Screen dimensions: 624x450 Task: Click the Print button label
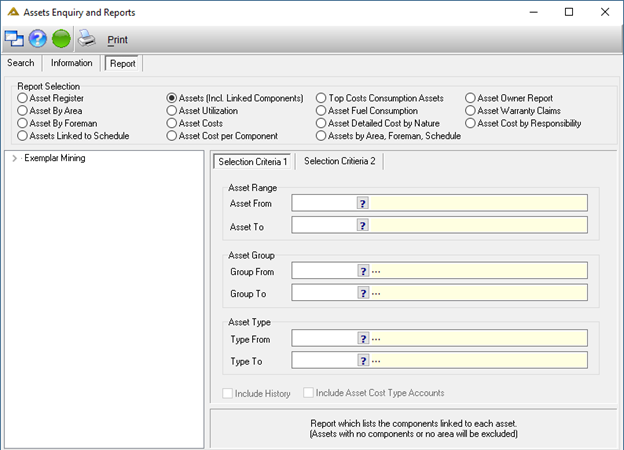click(117, 40)
